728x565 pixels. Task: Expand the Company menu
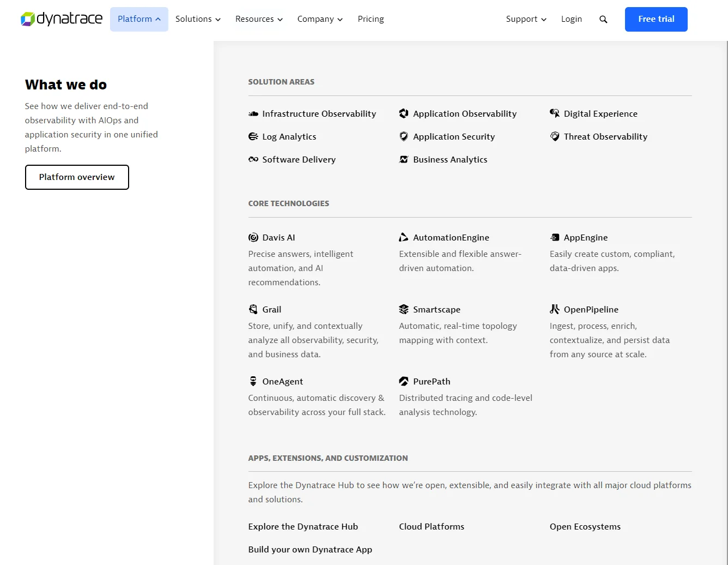click(x=320, y=19)
